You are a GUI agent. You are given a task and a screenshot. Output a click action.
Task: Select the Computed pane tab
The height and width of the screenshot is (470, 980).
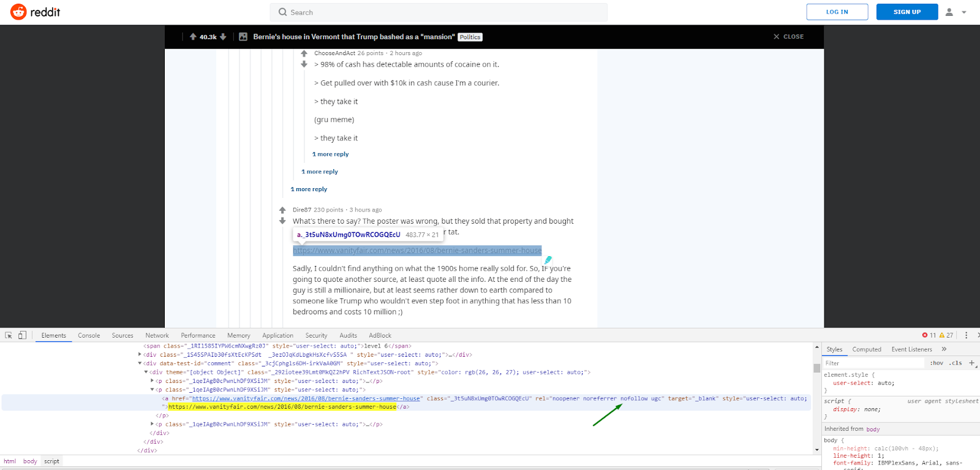pos(867,349)
